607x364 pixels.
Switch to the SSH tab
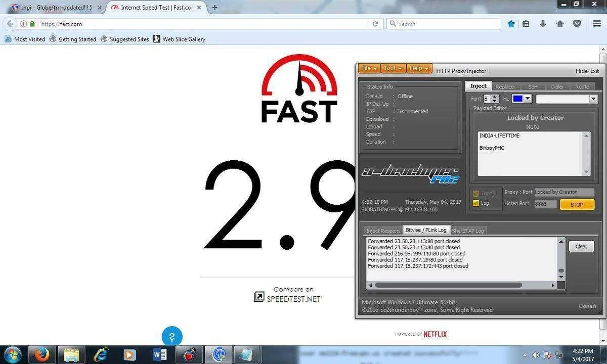point(533,87)
